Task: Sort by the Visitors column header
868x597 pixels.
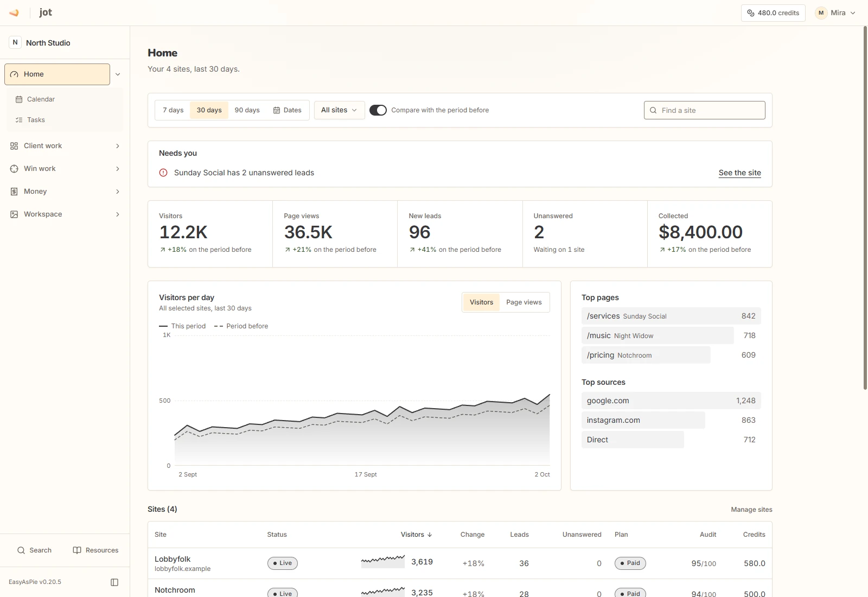Action: (x=416, y=535)
